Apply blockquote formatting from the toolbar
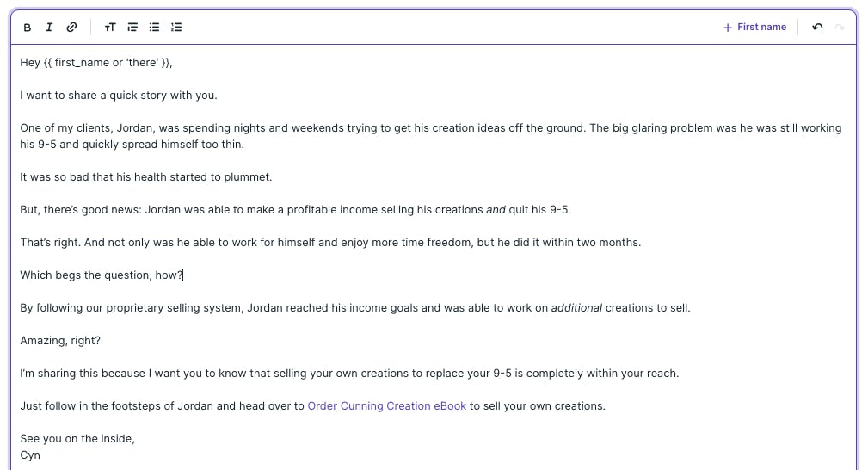Image resolution: width=868 pixels, height=470 pixels. [x=132, y=28]
